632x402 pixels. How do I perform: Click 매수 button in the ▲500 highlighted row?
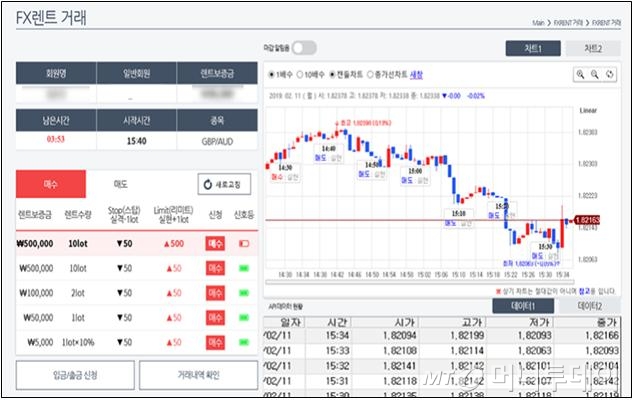215,244
